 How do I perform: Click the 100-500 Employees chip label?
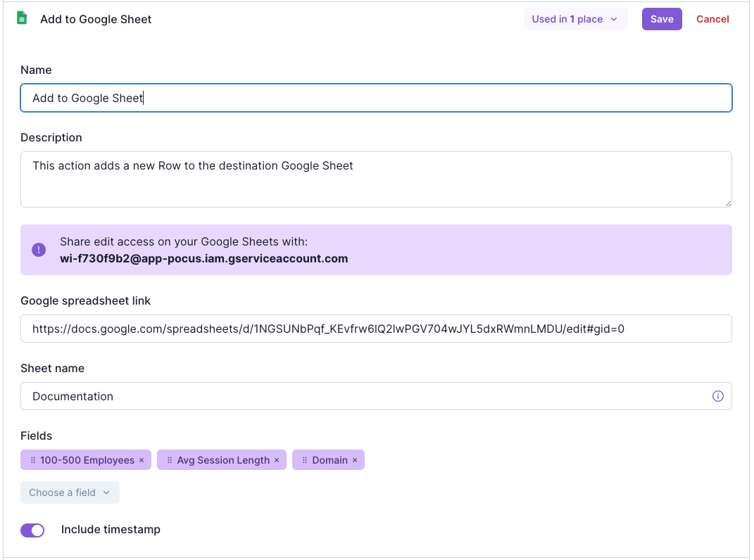[87, 460]
